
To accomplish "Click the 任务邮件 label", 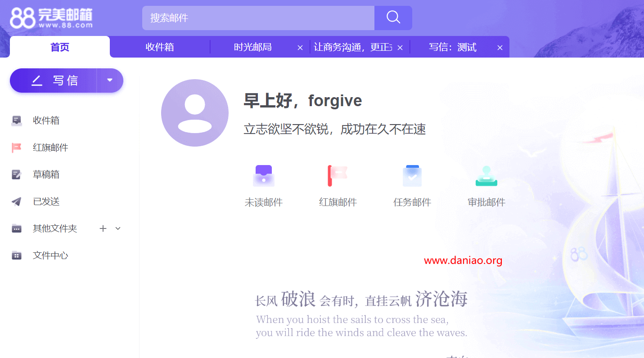I will click(x=412, y=202).
